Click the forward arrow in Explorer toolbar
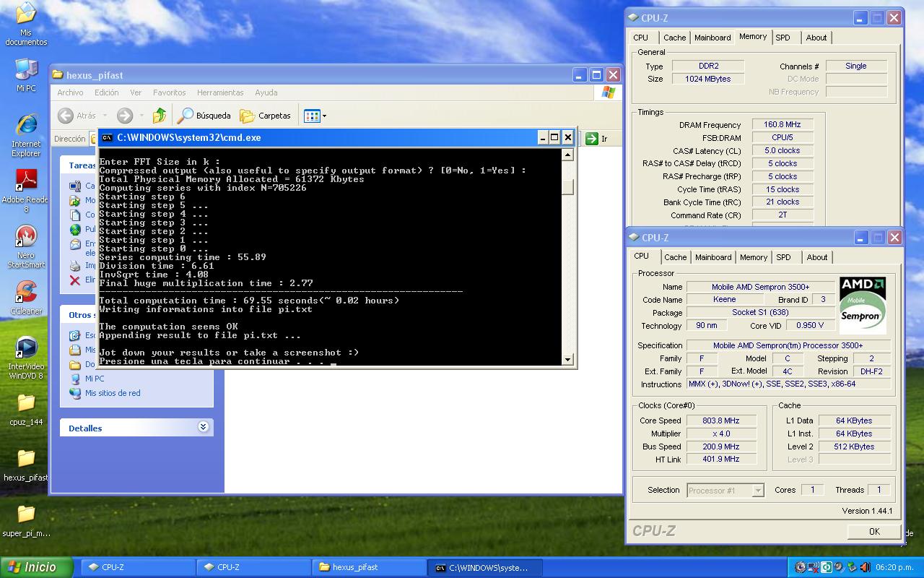 [125, 116]
